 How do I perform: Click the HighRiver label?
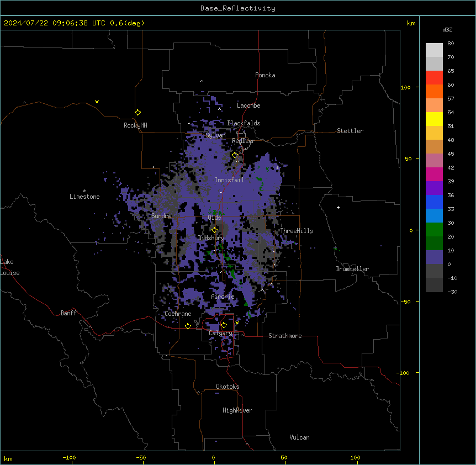[x=237, y=410]
